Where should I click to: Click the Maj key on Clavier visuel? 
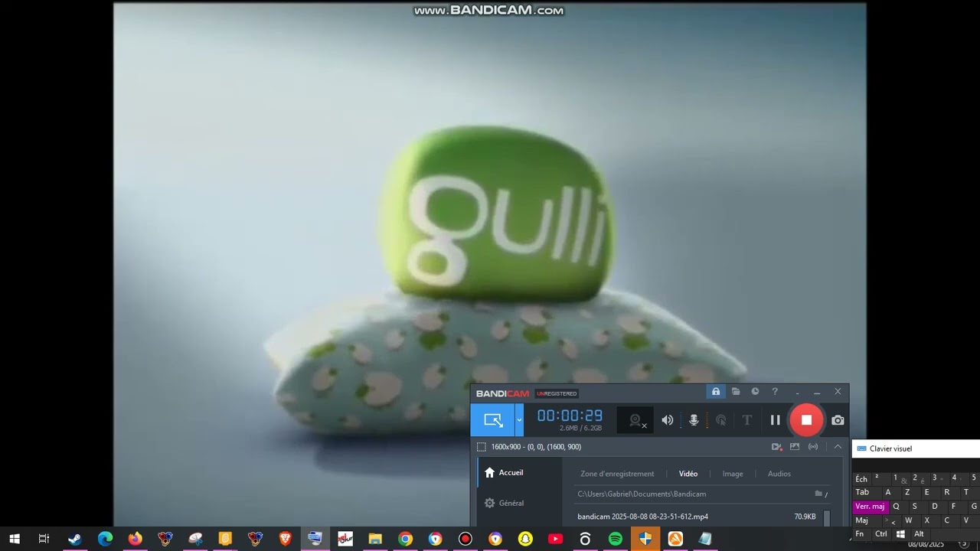862,520
